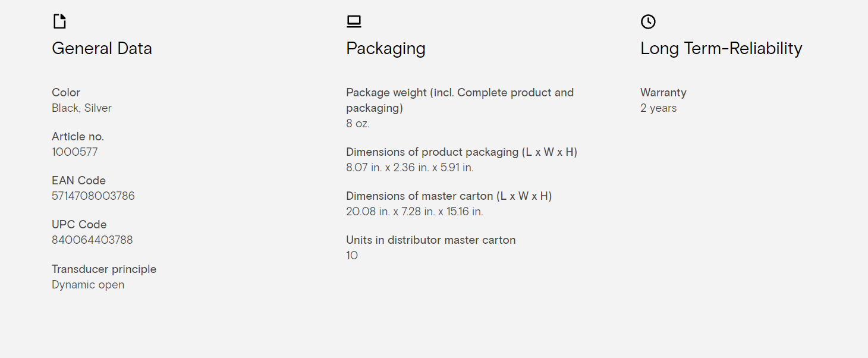
Task: Click the master carton dimensions value
Action: point(414,212)
